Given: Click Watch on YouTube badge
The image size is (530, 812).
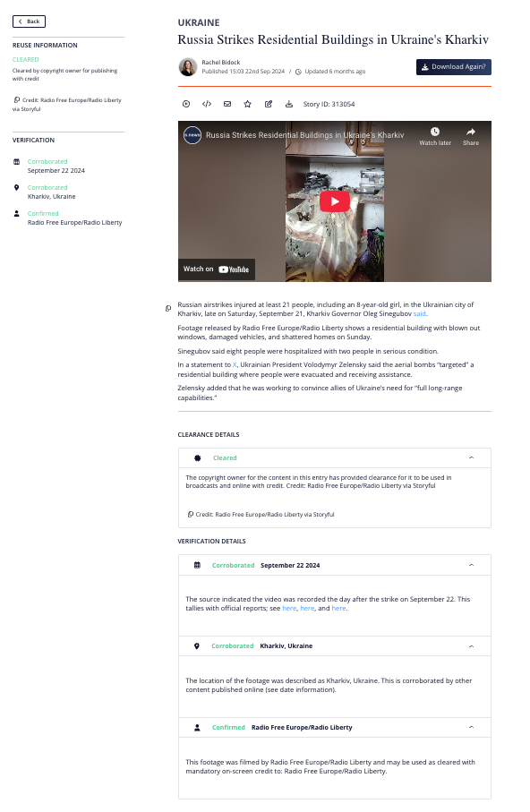Looking at the screenshot, I should click(216, 269).
